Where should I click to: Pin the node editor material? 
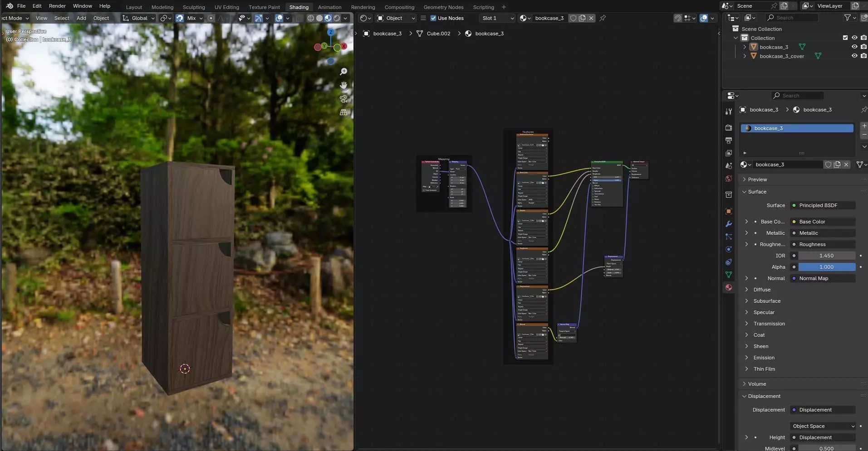[603, 18]
